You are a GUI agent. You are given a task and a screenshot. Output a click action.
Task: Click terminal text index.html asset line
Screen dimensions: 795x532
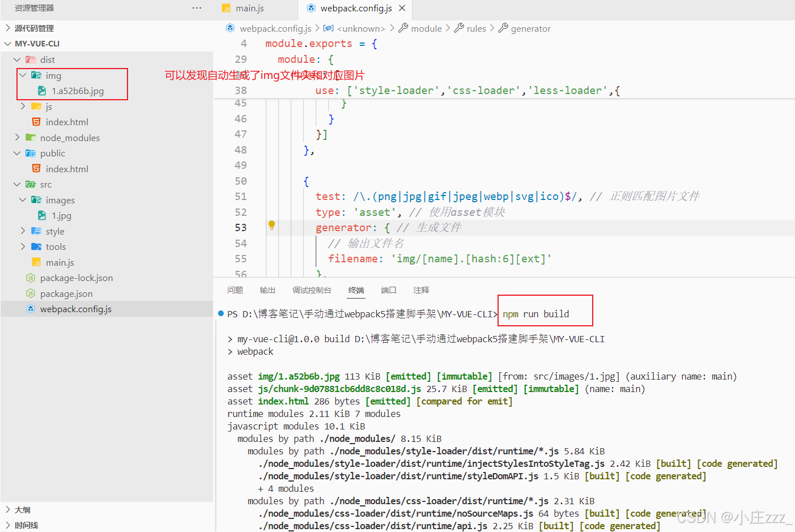pos(370,401)
